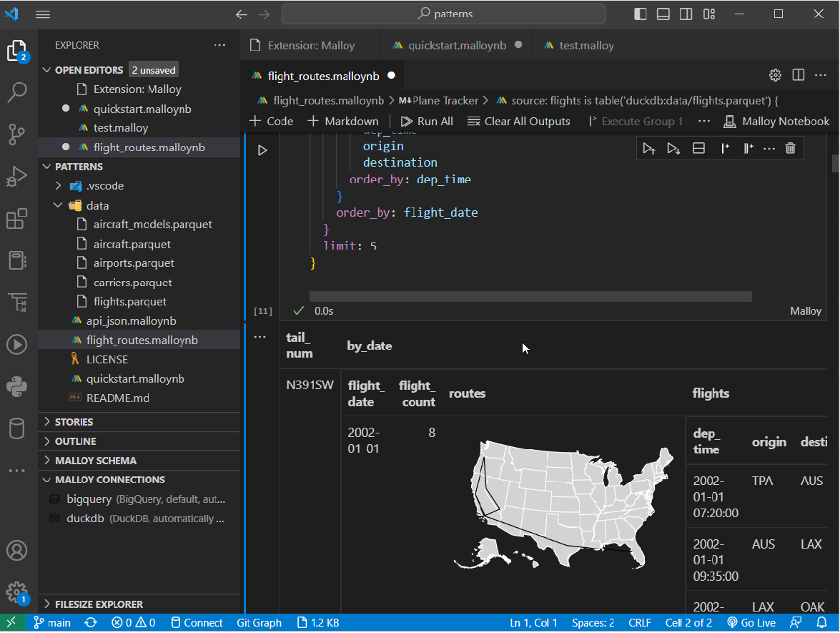Open the Source Control view

[16, 134]
